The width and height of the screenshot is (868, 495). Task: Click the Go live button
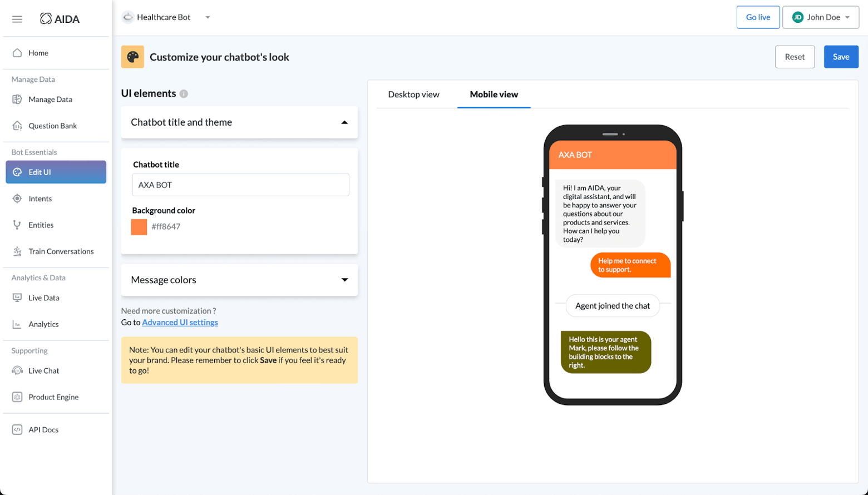757,17
